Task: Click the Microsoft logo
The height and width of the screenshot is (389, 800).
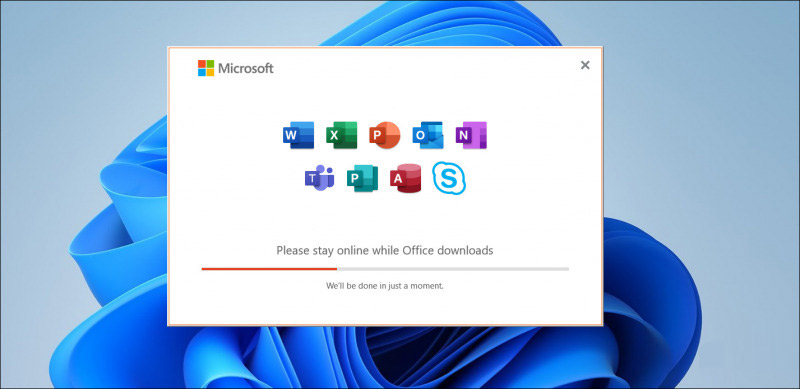Action: coord(236,68)
